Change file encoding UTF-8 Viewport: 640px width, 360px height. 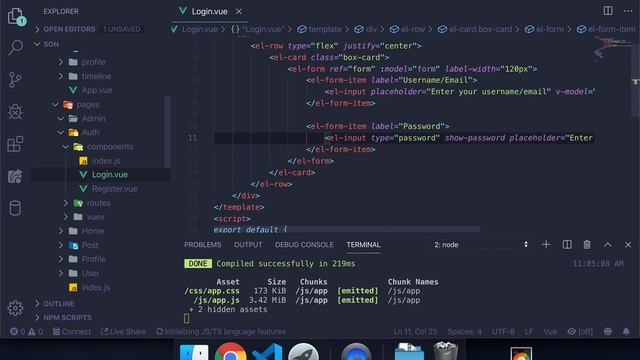tap(503, 331)
